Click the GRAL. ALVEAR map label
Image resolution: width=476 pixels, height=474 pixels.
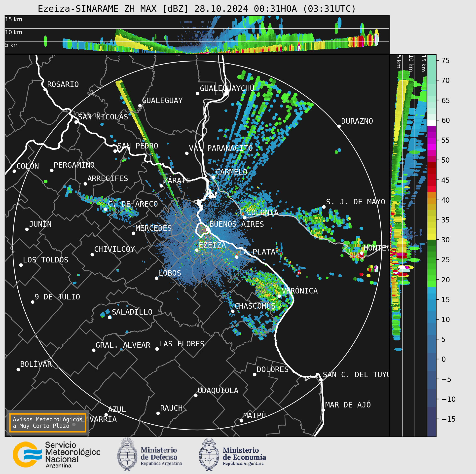123,345
